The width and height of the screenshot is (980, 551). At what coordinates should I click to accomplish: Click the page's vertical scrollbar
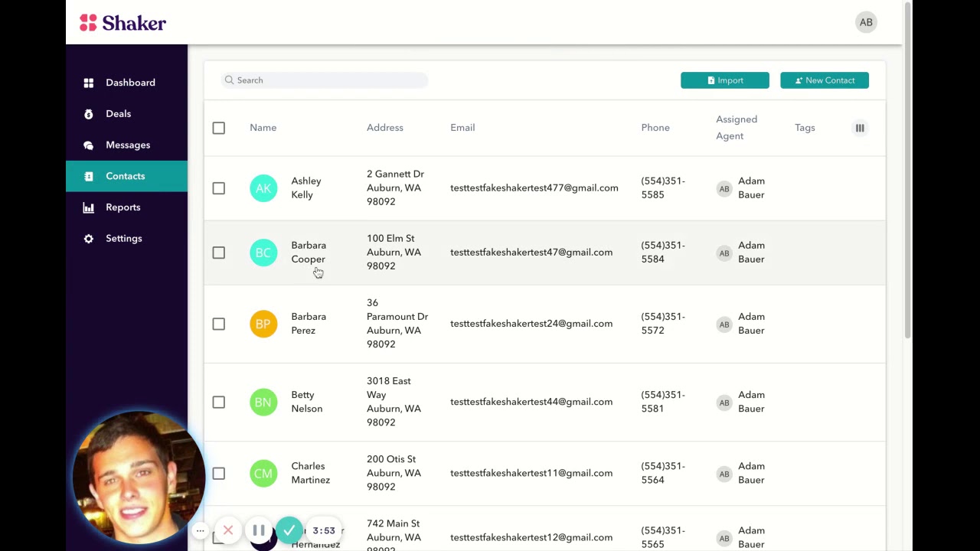(x=907, y=170)
